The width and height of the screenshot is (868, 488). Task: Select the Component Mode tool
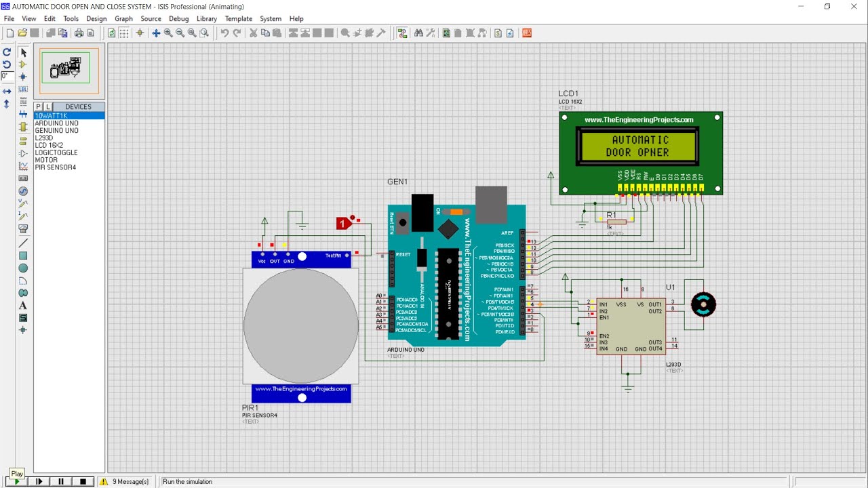point(23,64)
